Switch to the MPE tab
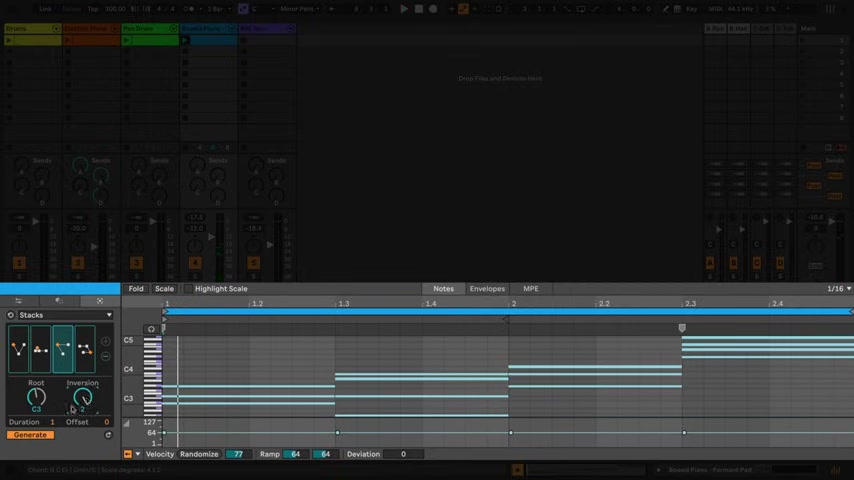The width and height of the screenshot is (854, 480). click(530, 289)
